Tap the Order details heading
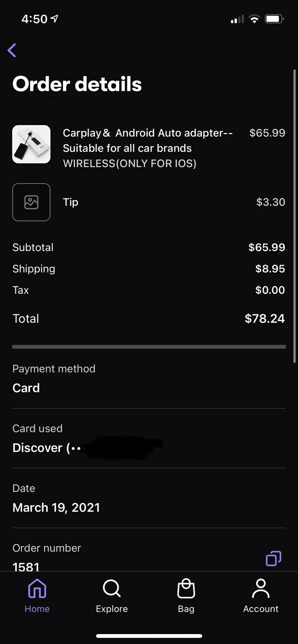 coord(77,84)
